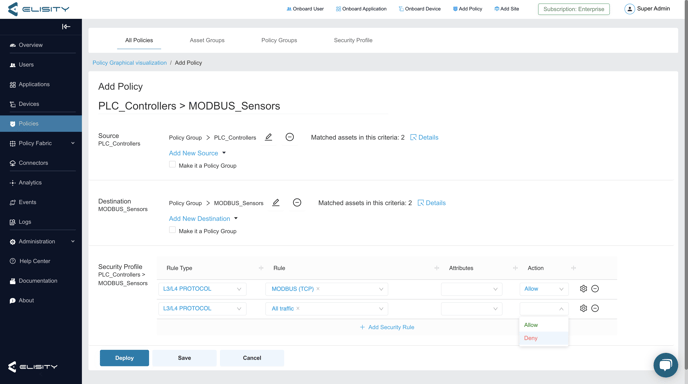Click Onboard User in top bar
The image size is (688, 384).
click(305, 9)
